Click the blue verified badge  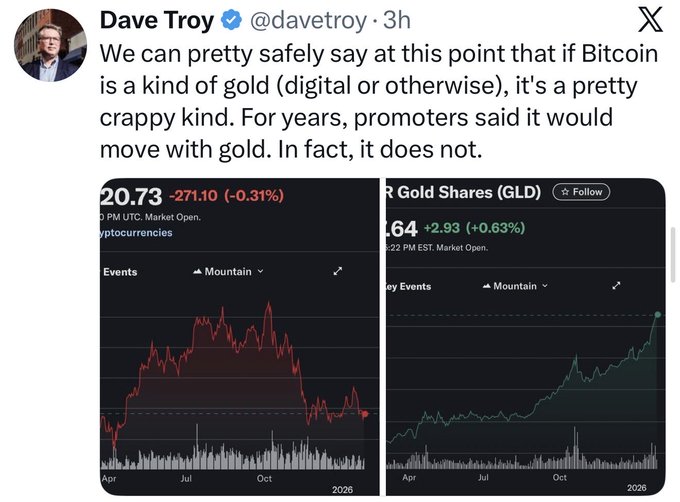[231, 20]
